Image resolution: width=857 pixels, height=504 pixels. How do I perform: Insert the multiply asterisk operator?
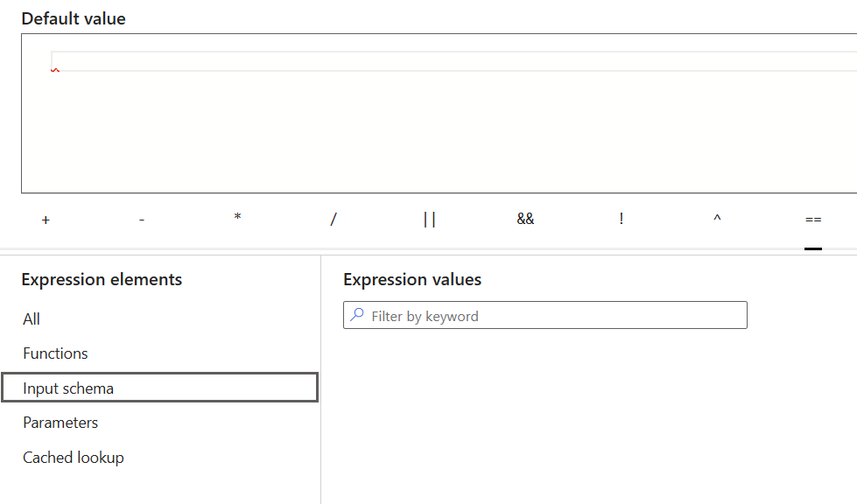click(x=238, y=219)
